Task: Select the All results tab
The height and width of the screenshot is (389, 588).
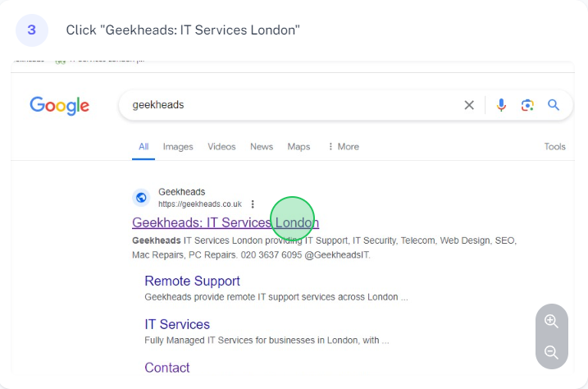Action: point(144,147)
